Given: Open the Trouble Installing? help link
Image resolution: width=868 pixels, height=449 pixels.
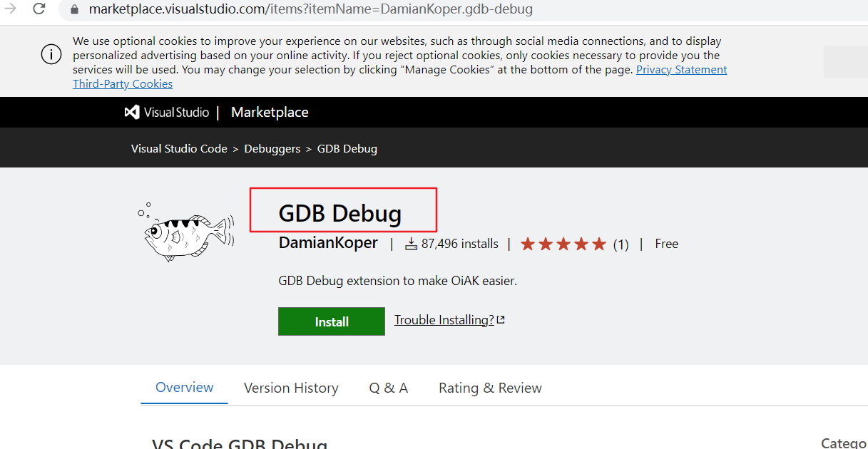Looking at the screenshot, I should 444,320.
